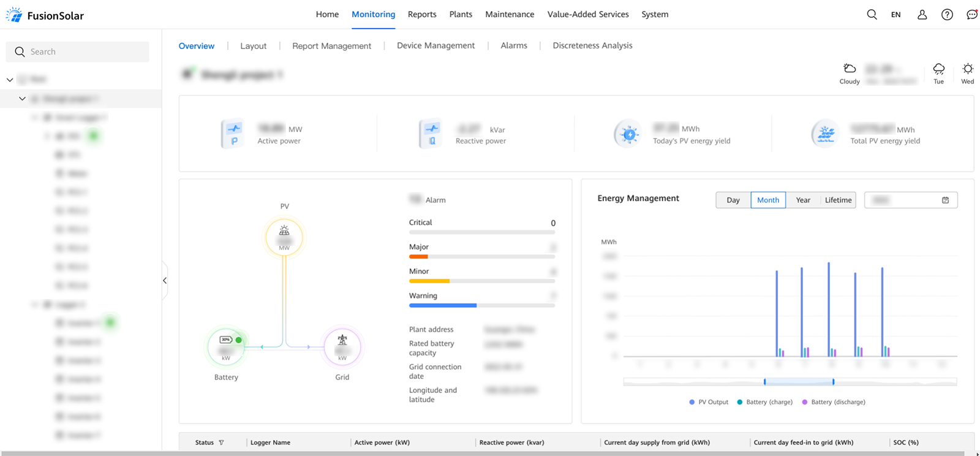
Task: Collapse the selected project tree node chevron
Action: (22, 99)
